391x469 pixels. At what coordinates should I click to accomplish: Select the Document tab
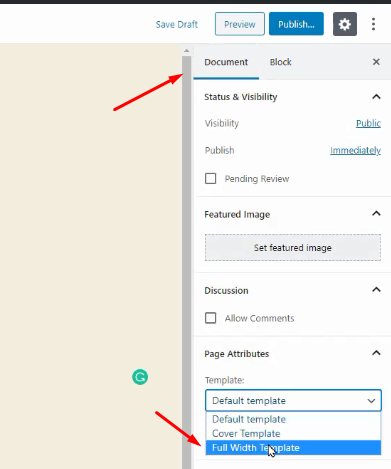(x=226, y=62)
